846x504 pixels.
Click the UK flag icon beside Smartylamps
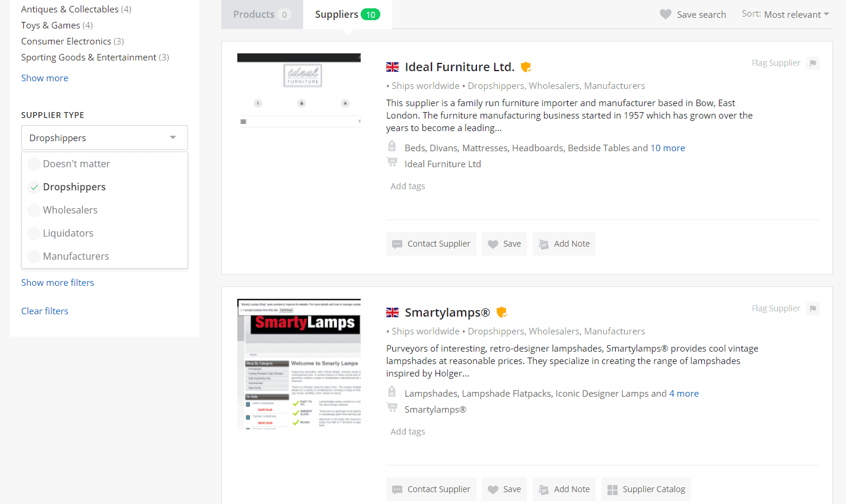pyautogui.click(x=392, y=312)
